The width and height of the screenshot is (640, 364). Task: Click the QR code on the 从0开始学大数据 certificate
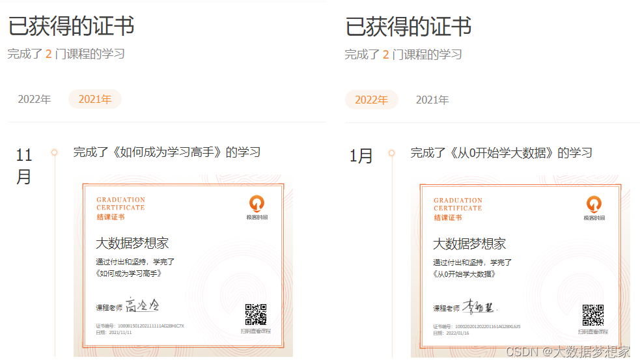593,315
